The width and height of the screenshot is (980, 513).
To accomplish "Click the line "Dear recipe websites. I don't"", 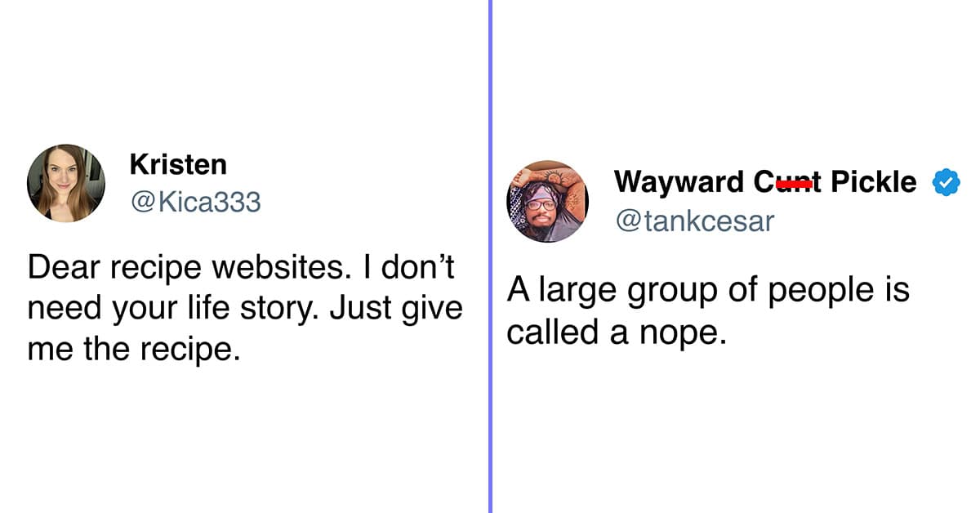I will pyautogui.click(x=241, y=266).
